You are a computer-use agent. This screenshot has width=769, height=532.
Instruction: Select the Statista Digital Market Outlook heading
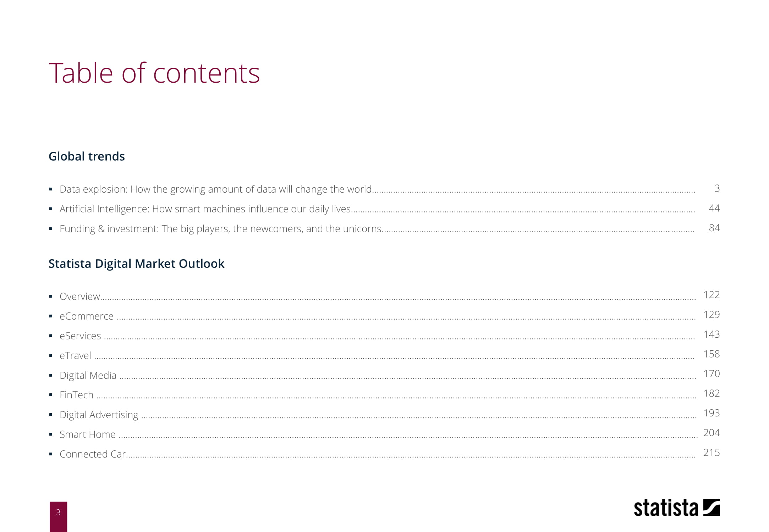coord(136,264)
